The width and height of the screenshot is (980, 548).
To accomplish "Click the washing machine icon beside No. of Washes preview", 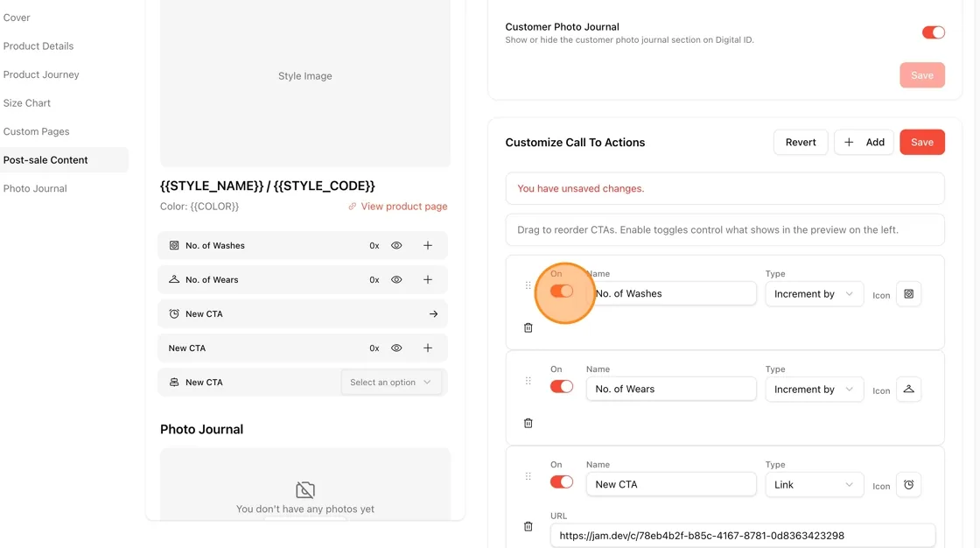I will [174, 245].
